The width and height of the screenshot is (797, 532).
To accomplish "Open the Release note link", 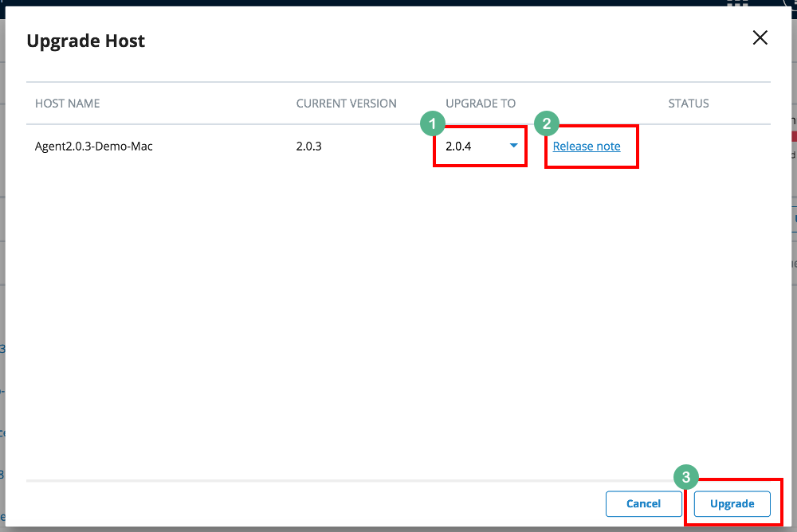I will click(587, 147).
